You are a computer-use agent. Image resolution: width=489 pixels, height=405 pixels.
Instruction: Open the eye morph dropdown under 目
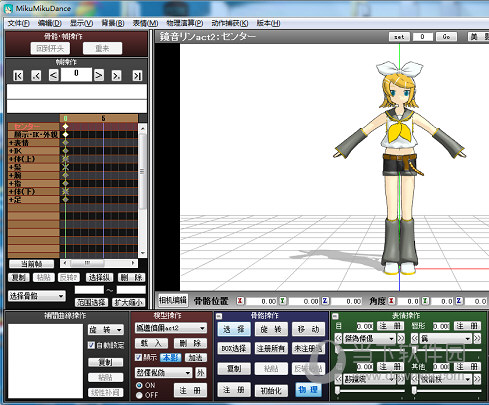(x=370, y=339)
